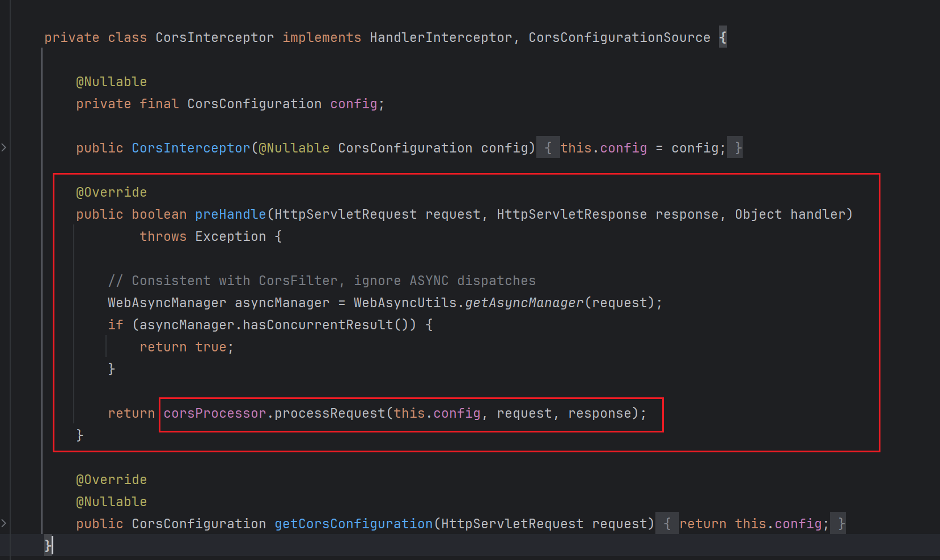Click the italic getAsyncManager method call
940x560 pixels.
click(524, 303)
